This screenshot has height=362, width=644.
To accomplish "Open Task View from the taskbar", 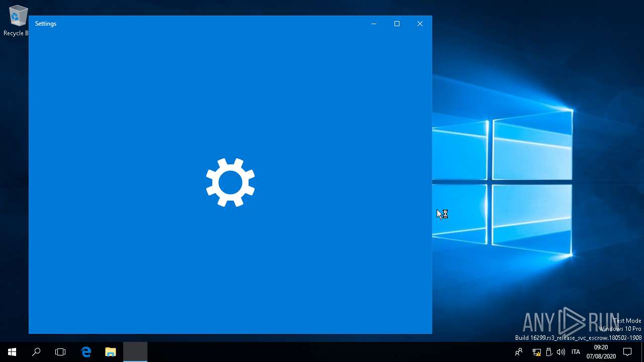I will [x=60, y=352].
